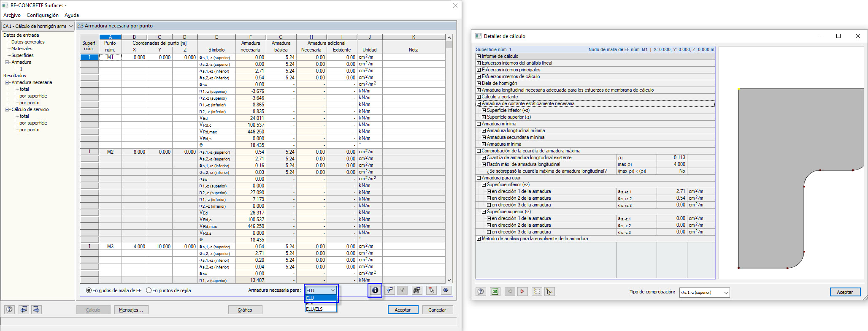
Task: Click Aceptar in RF-CONCRETE Surfaces window
Action: [403, 310]
